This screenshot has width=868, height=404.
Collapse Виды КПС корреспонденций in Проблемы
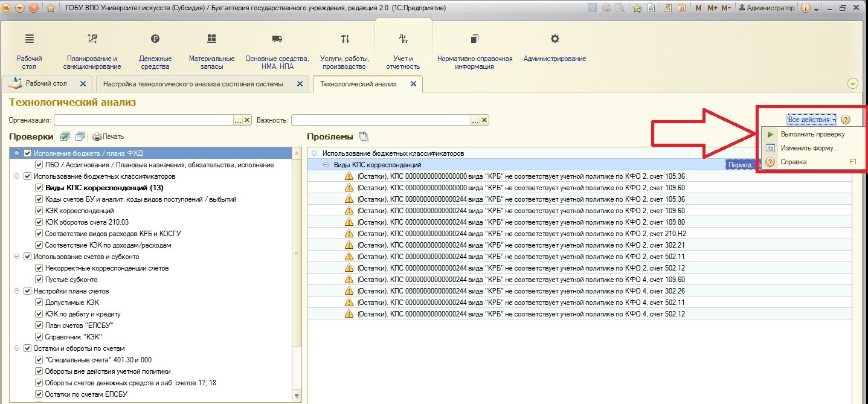326,165
